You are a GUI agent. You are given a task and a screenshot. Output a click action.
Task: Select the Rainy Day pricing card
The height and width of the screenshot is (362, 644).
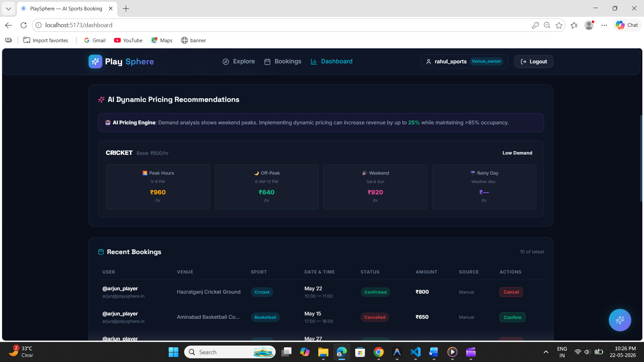[484, 187]
